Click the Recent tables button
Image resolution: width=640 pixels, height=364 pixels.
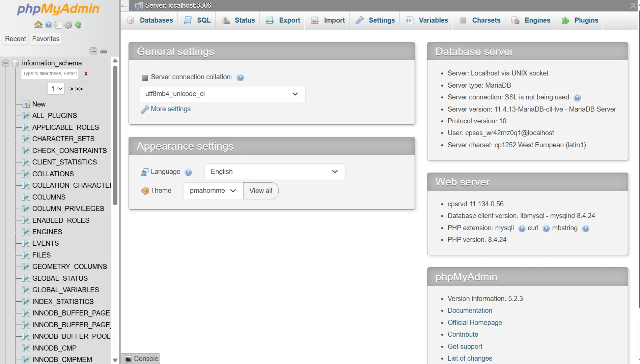pyautogui.click(x=16, y=39)
